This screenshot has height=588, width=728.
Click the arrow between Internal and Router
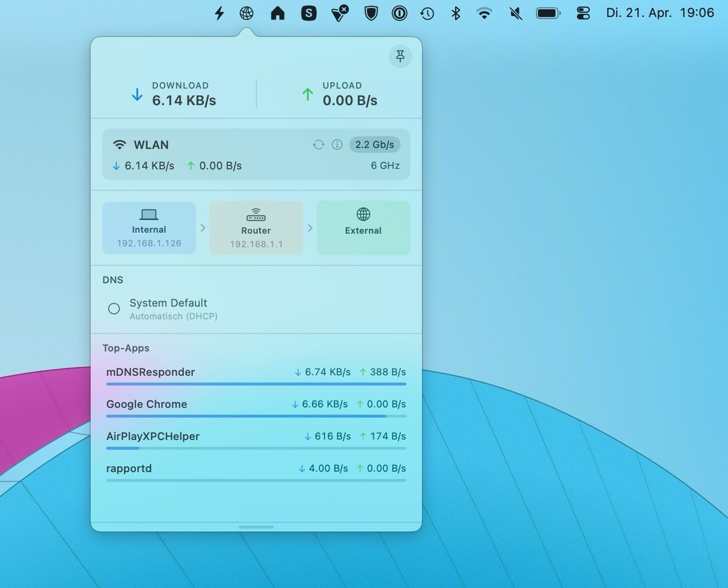pyautogui.click(x=203, y=227)
